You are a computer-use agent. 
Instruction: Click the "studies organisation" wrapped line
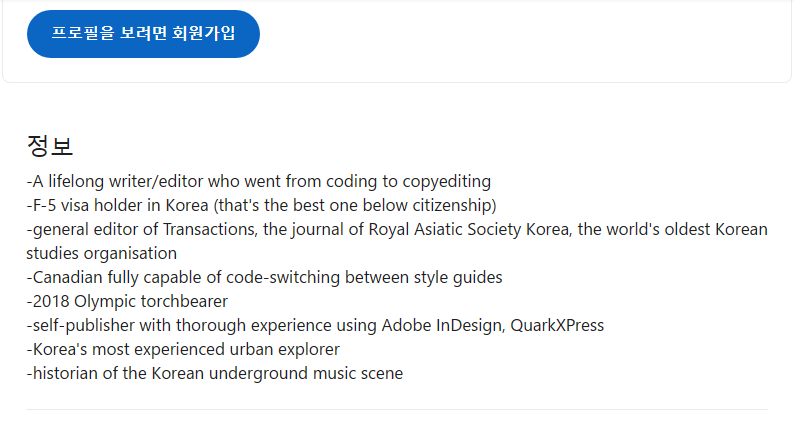(x=101, y=254)
